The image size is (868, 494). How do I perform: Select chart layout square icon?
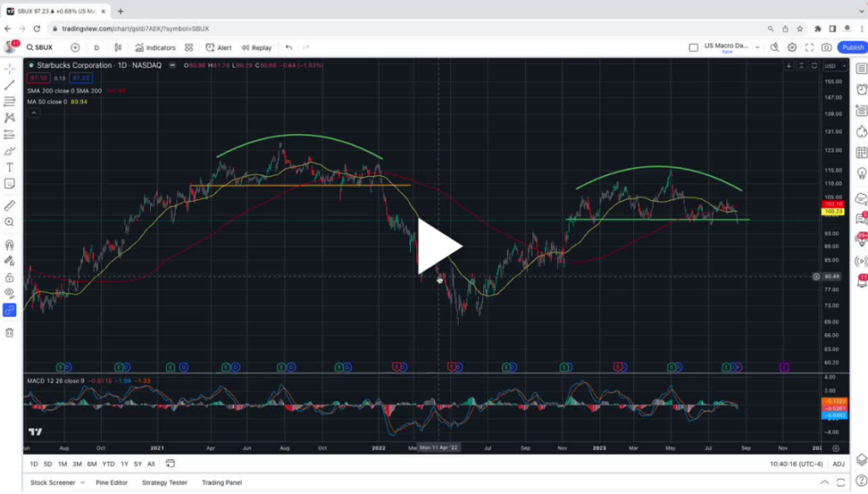693,47
